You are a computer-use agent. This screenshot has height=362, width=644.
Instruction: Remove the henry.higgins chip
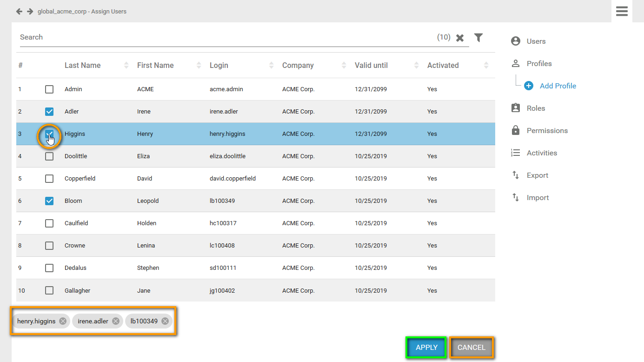[x=63, y=321]
